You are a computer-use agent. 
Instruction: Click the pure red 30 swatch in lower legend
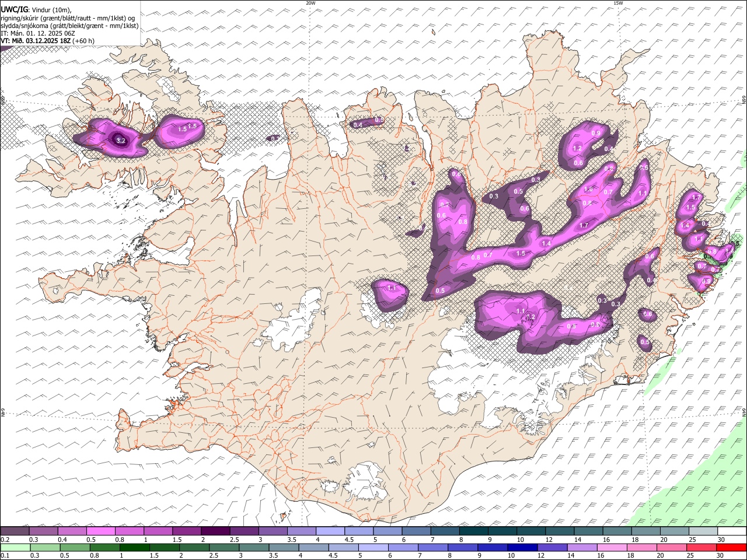coord(732,547)
